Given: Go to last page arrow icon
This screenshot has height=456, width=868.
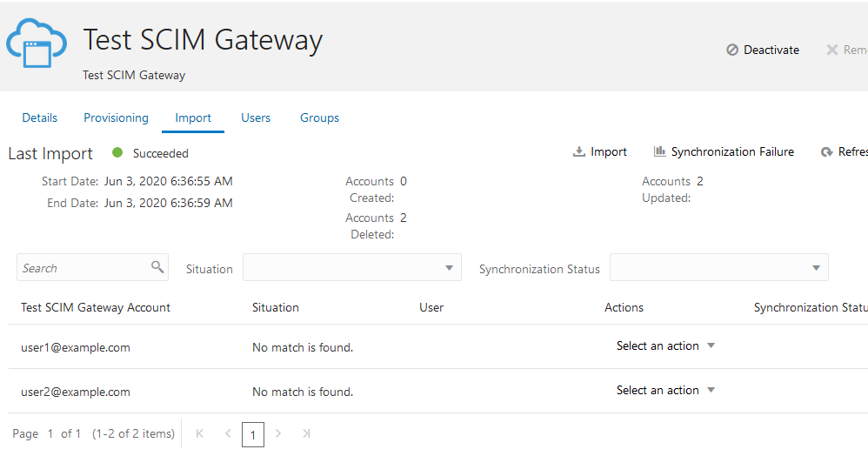Looking at the screenshot, I should tap(306, 433).
